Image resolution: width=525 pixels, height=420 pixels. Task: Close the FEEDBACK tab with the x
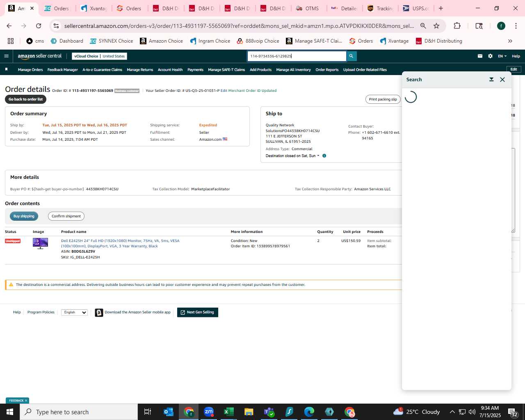coord(26,401)
